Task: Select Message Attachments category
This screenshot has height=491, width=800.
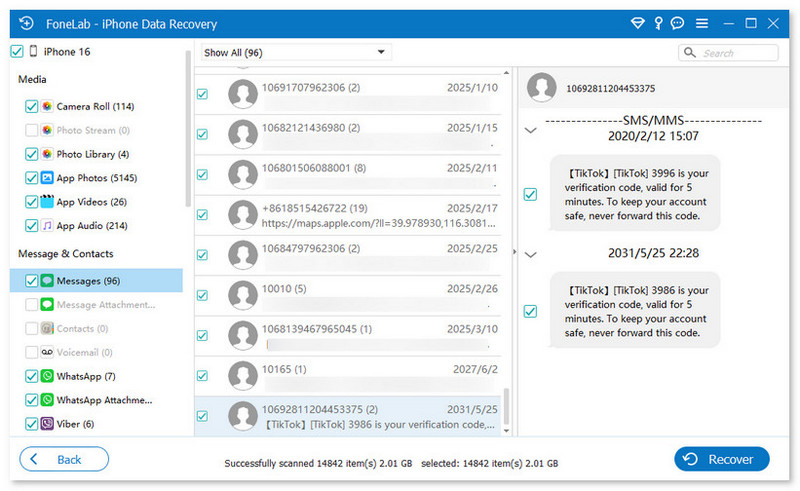Action: 106,305
